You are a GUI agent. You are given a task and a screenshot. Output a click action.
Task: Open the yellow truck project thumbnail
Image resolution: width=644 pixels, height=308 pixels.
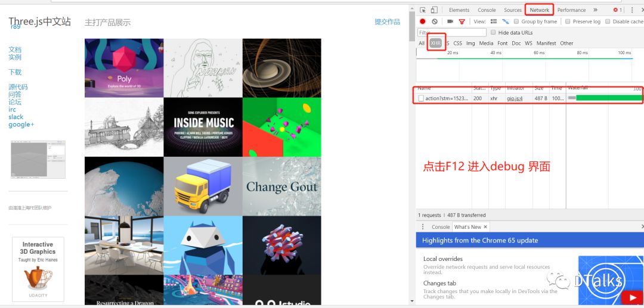[203, 186]
